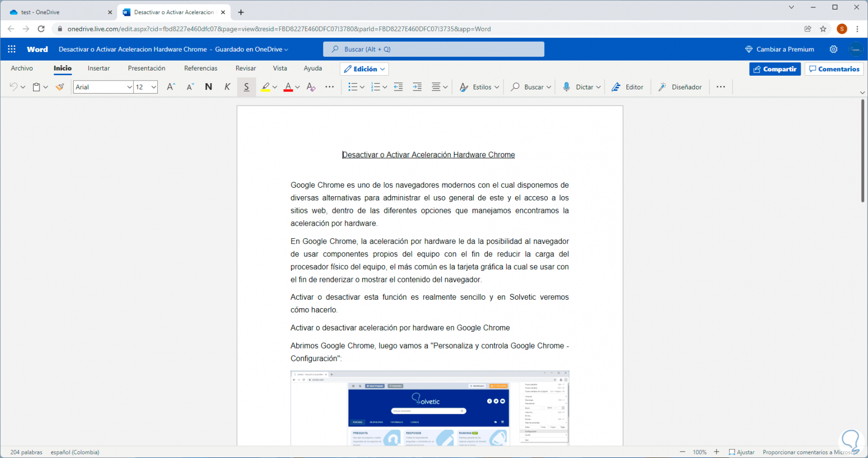Increase the font size with A-up icon
Viewport: 868px width, 458px height.
[170, 87]
